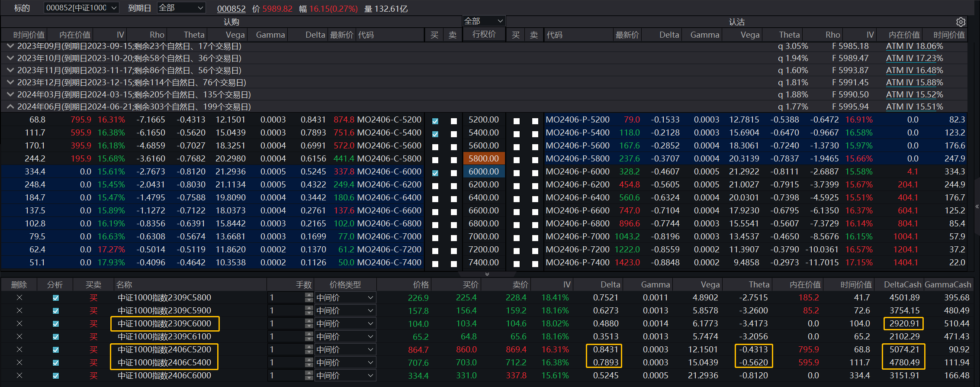Collapse the 2024年06月 expiry group
This screenshot has height=387, width=980.
pos(10,106)
